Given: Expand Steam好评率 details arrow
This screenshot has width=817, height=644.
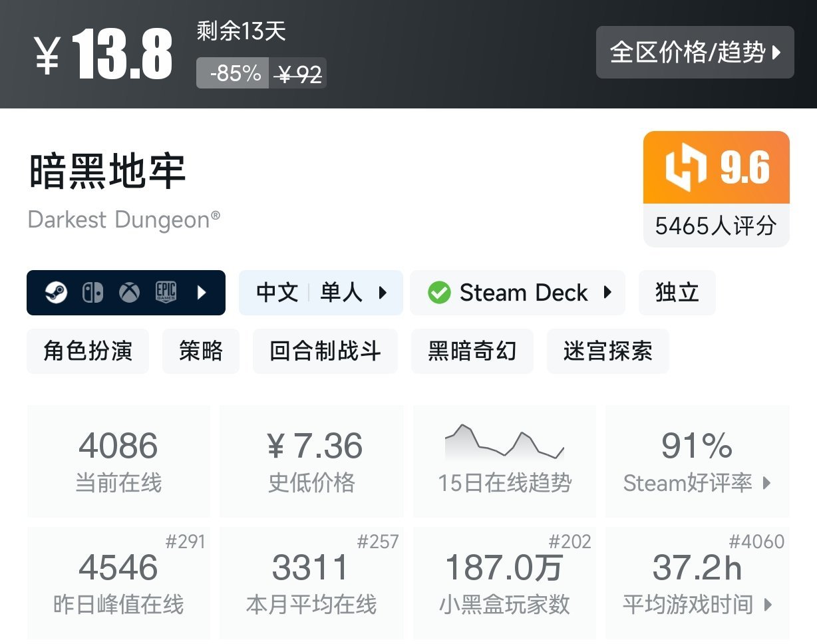Looking at the screenshot, I should pos(766,484).
